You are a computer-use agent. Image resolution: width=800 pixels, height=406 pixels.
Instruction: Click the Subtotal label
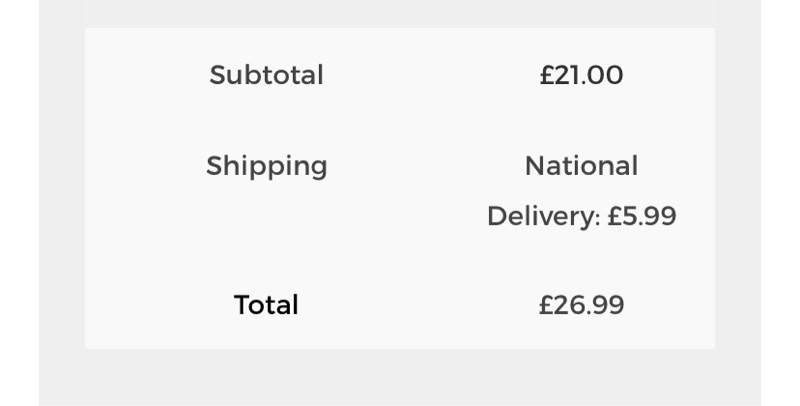click(266, 75)
